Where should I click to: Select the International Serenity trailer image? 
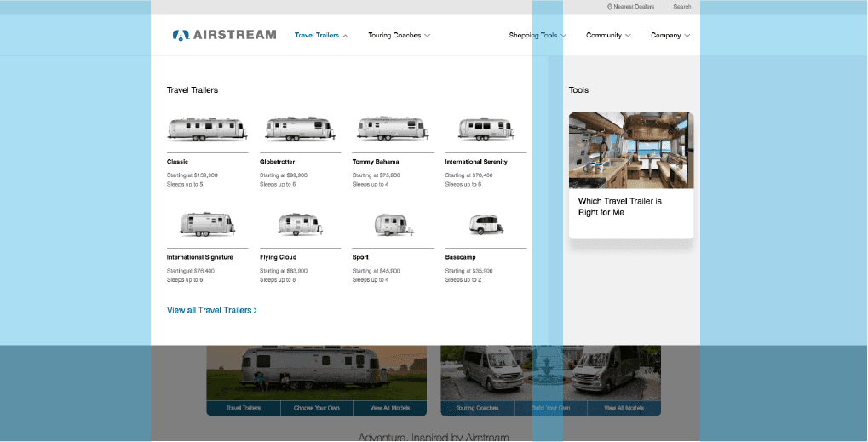coord(486,129)
